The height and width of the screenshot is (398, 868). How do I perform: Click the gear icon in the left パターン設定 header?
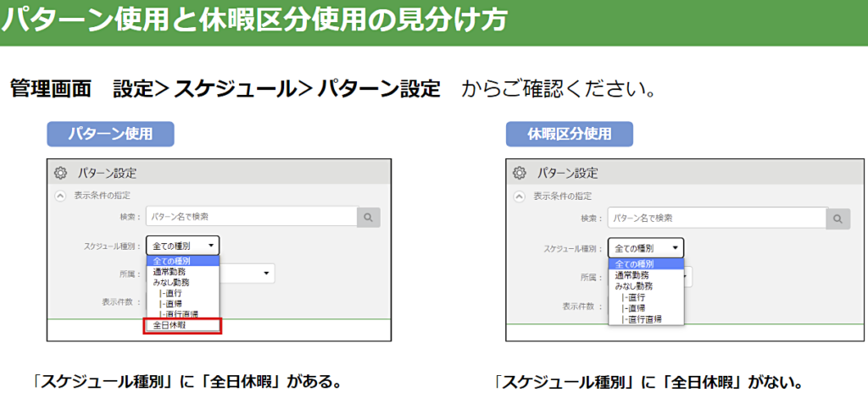(60, 173)
